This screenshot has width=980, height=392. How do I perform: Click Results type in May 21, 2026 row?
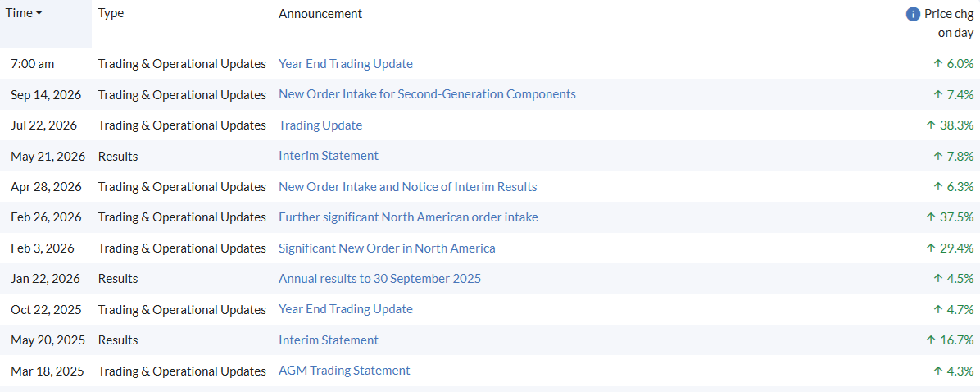(x=118, y=156)
